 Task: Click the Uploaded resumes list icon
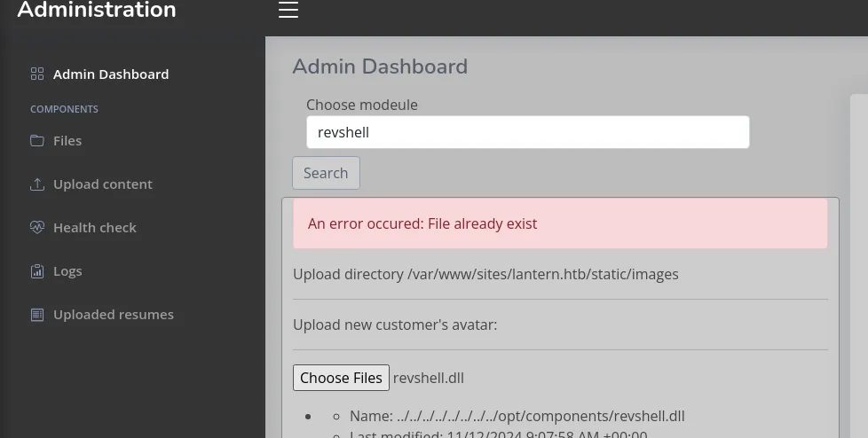click(37, 315)
